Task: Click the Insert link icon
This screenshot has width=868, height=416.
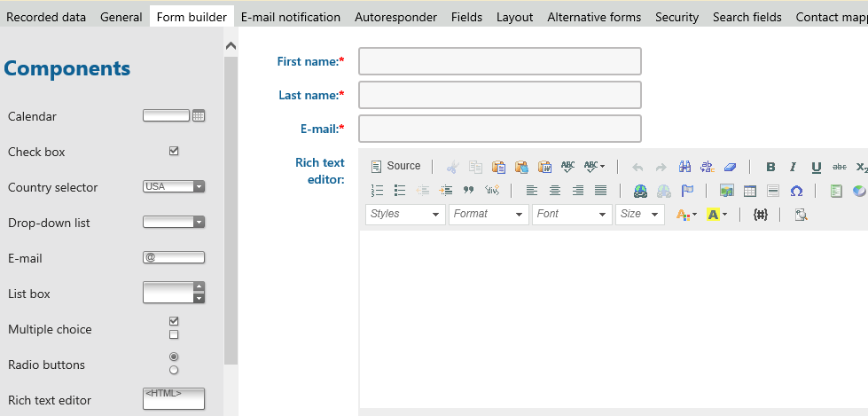Action: [640, 191]
